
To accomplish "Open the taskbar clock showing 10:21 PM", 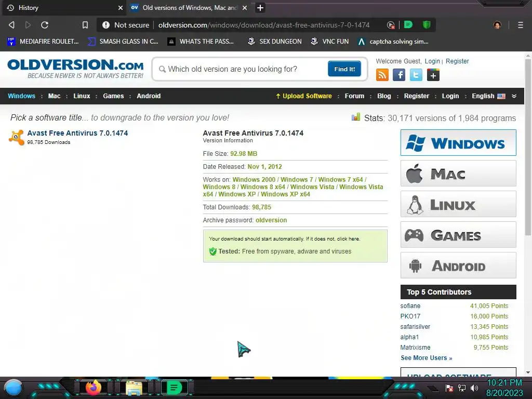I will pos(504,388).
